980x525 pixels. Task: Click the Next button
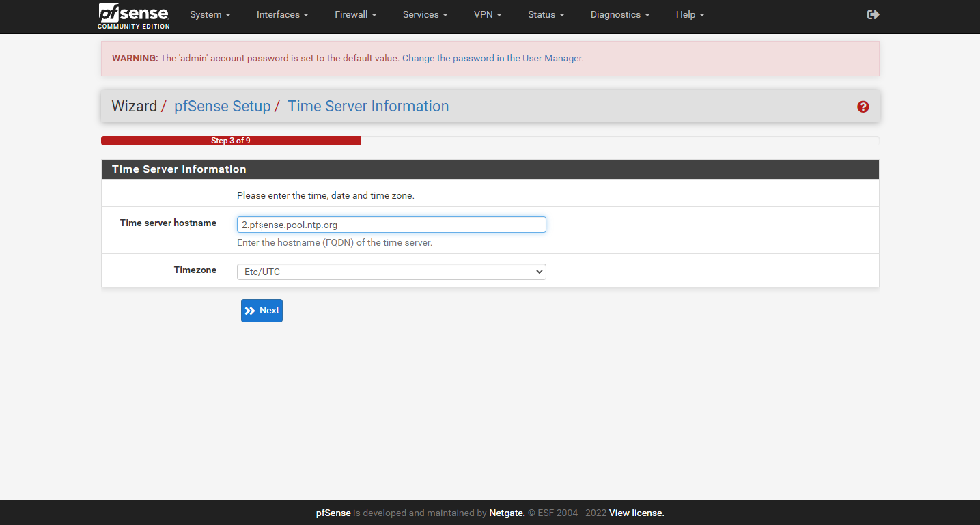tap(262, 311)
